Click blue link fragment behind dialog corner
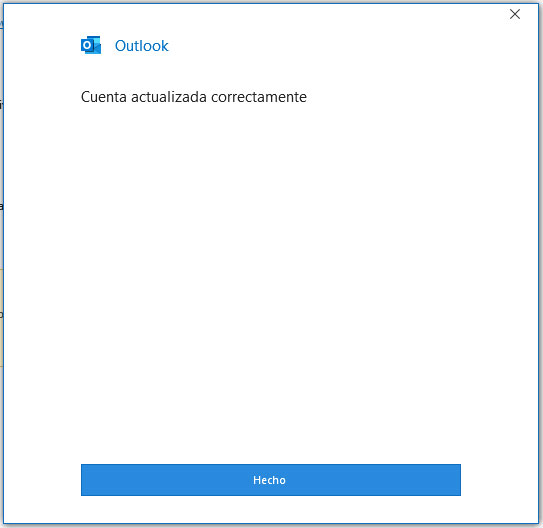The width and height of the screenshot is (543, 528). [1, 24]
